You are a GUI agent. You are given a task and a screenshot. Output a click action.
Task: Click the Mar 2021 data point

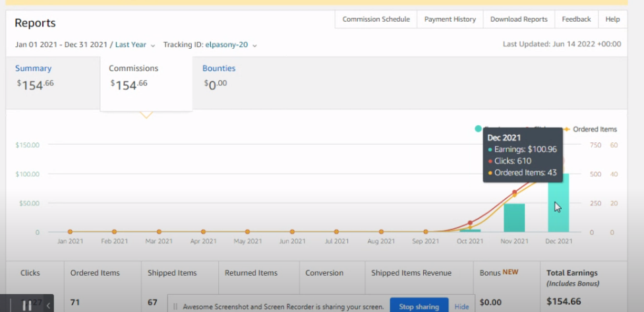pyautogui.click(x=159, y=232)
